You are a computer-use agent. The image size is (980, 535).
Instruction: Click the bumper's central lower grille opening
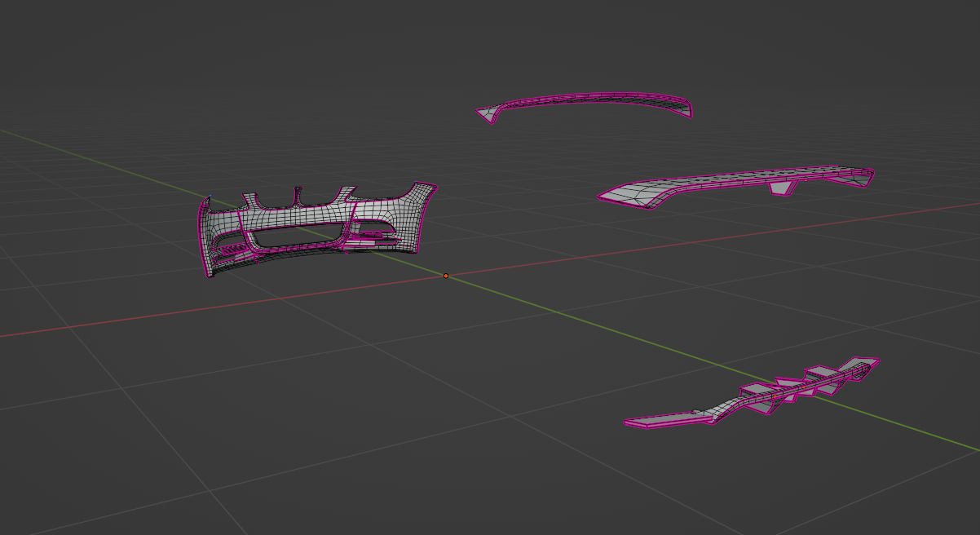click(295, 237)
